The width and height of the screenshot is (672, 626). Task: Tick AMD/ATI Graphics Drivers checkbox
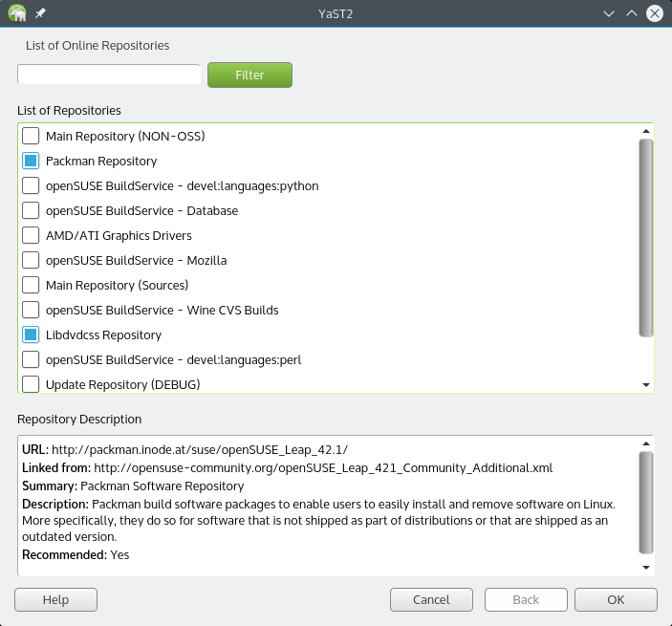coord(31,235)
